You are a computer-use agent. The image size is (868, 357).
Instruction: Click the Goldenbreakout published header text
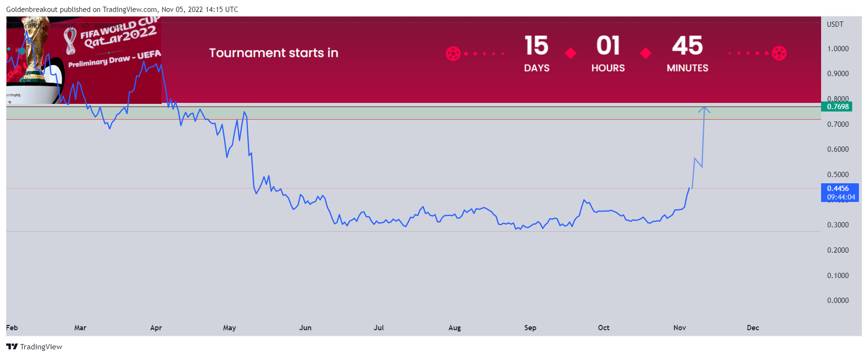click(x=122, y=10)
